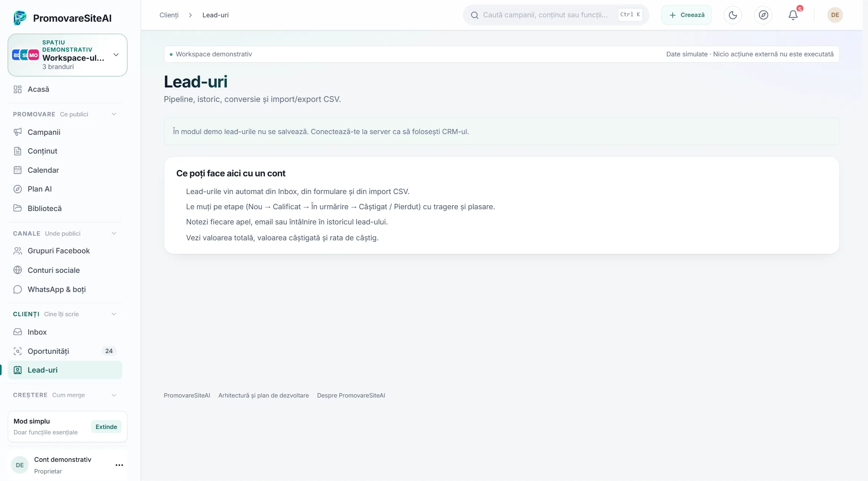This screenshot has height=481, width=868.
Task: Expand the workspace switcher dropdown
Action: point(116,55)
